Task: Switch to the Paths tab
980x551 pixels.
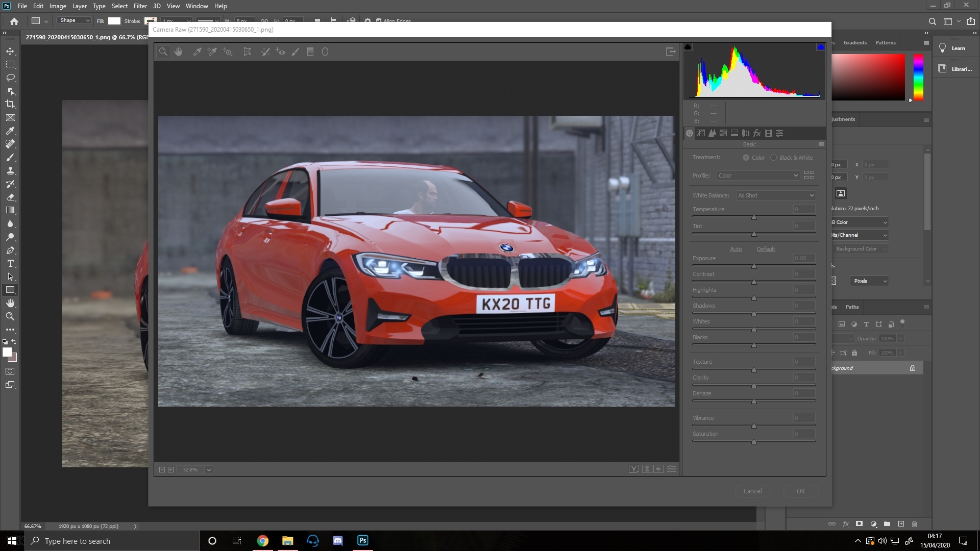Action: coord(852,307)
